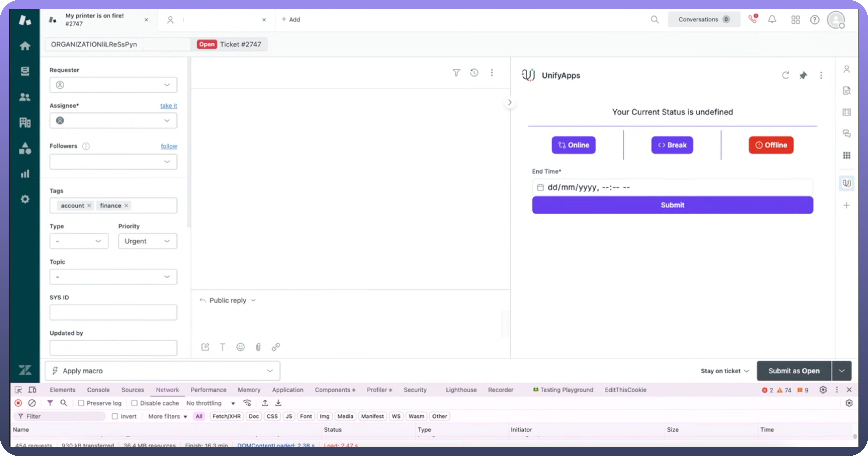Screen dimensions: 868x456
Task: Click the conversation filter funnel icon
Action: [x=456, y=73]
